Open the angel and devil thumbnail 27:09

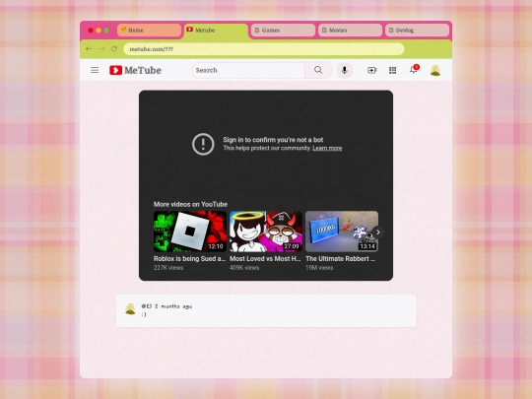click(x=266, y=232)
